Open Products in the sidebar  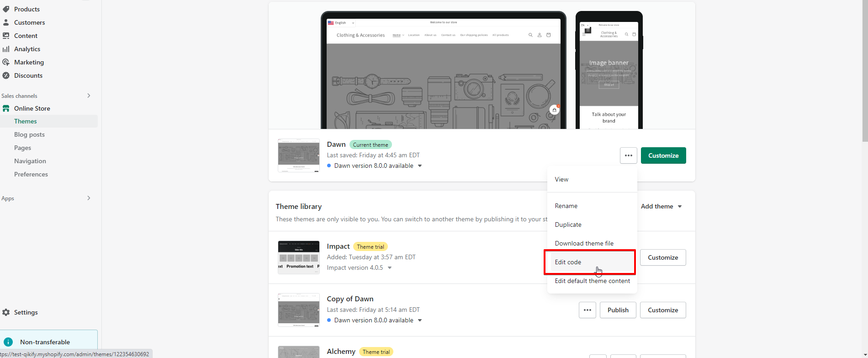coord(26,9)
